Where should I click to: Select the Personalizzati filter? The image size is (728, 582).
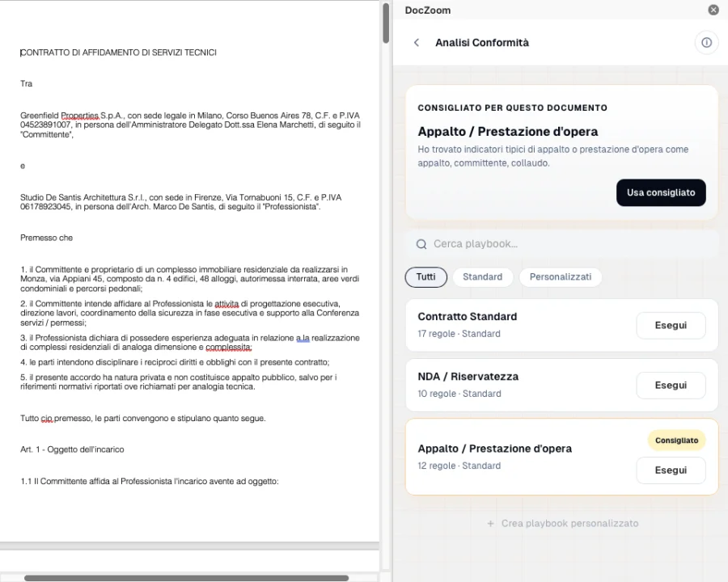(x=561, y=277)
